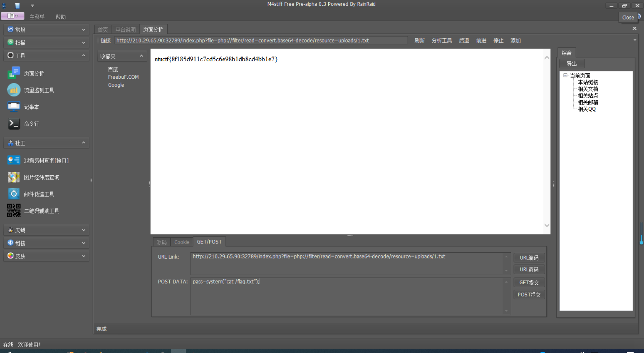Focus the URL Link text field
This screenshot has width=644, height=353.
351,264
